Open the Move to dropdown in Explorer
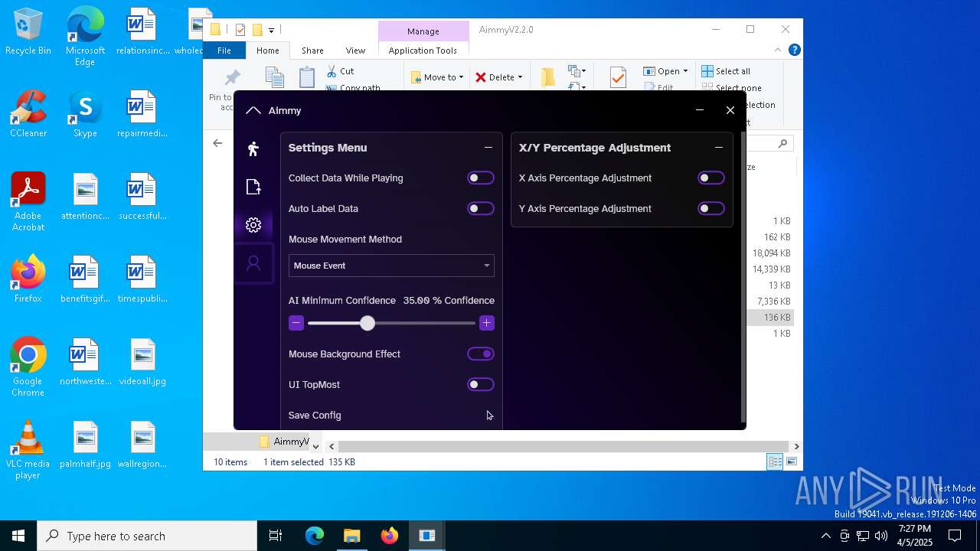Screen dimensions: 980x551 [437, 77]
